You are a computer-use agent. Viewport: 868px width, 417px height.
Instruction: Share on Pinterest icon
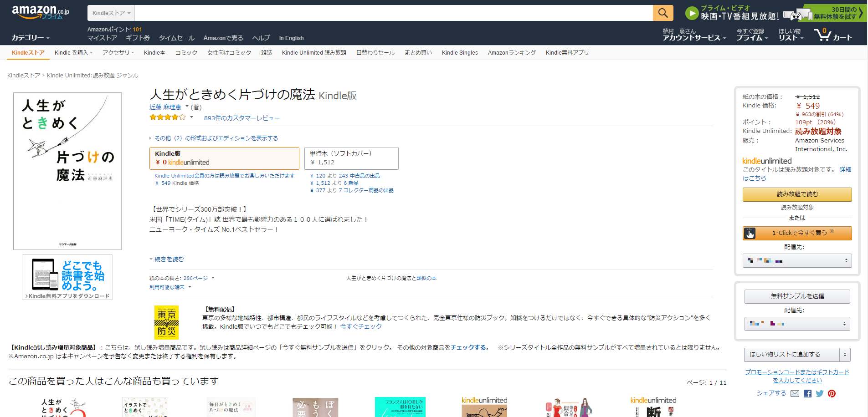[x=832, y=394]
